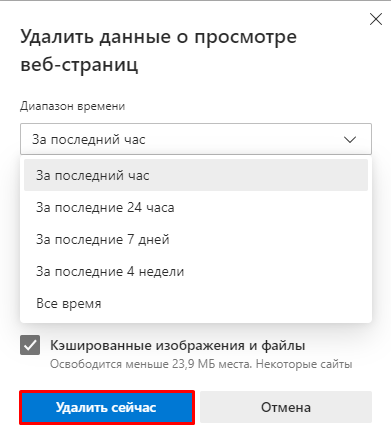Image resolution: width=391 pixels, height=439 pixels.
Task: Choose 'За последние 4 недели' time range
Action: tap(196, 271)
